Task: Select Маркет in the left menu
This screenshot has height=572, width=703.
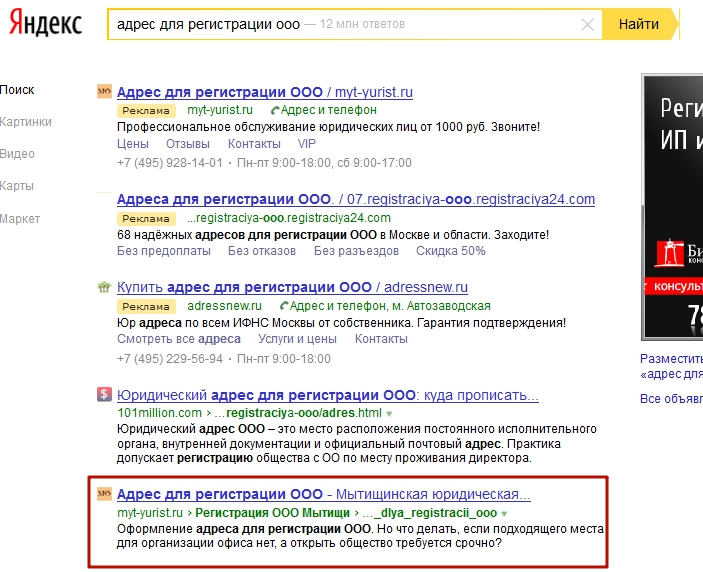Action: 20,218
